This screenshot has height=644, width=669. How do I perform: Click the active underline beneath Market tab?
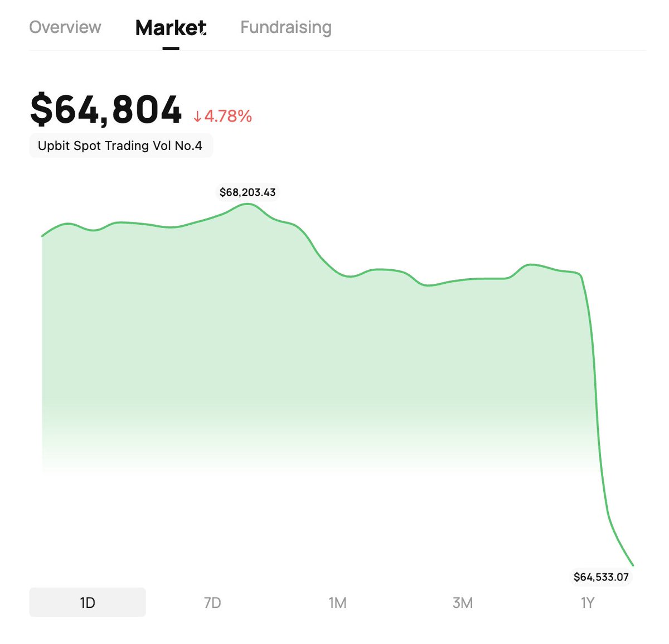click(171, 49)
